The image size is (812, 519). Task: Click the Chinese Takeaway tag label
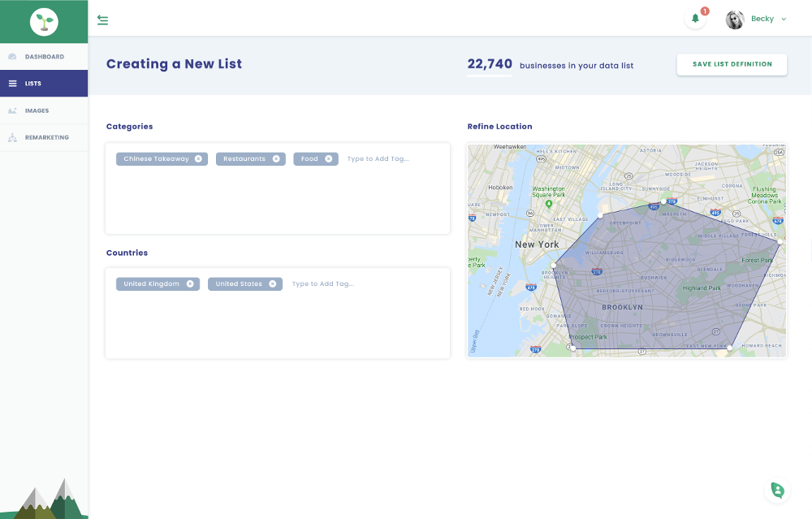pos(156,159)
